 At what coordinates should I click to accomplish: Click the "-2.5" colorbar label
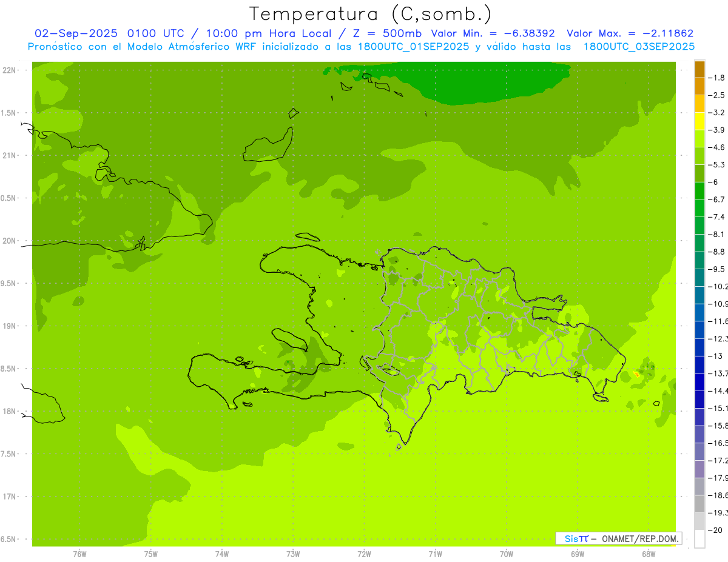click(x=717, y=95)
